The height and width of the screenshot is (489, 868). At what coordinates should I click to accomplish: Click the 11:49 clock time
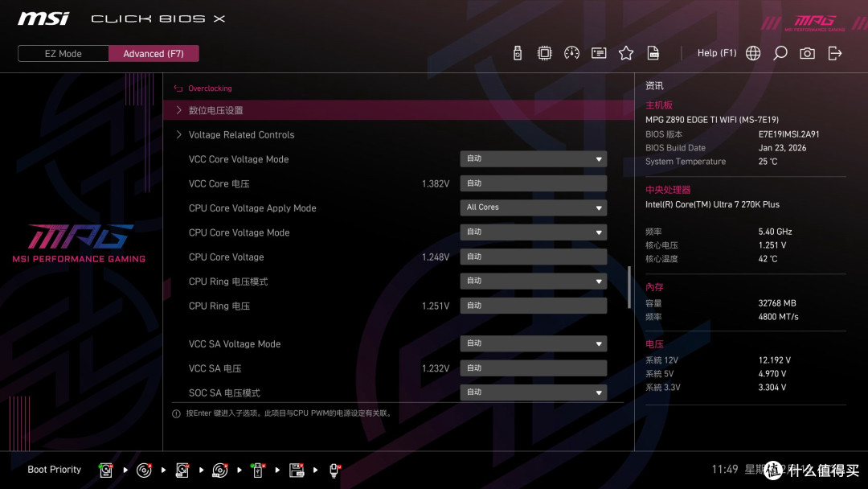pyautogui.click(x=725, y=470)
